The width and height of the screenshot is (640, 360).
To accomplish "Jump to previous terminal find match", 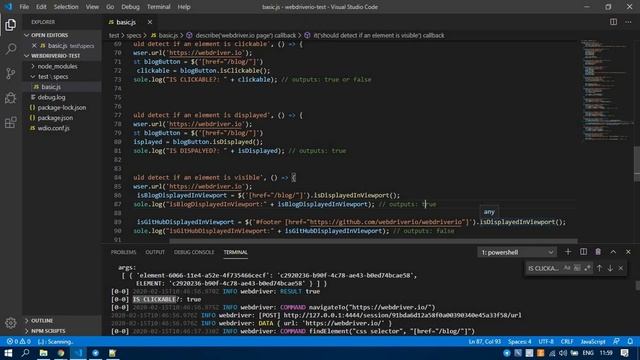I will click(599, 268).
